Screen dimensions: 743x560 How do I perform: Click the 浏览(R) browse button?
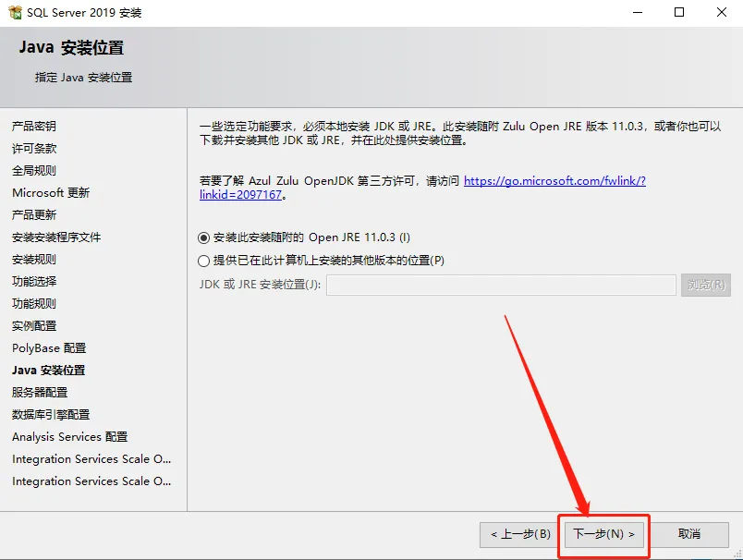705,285
